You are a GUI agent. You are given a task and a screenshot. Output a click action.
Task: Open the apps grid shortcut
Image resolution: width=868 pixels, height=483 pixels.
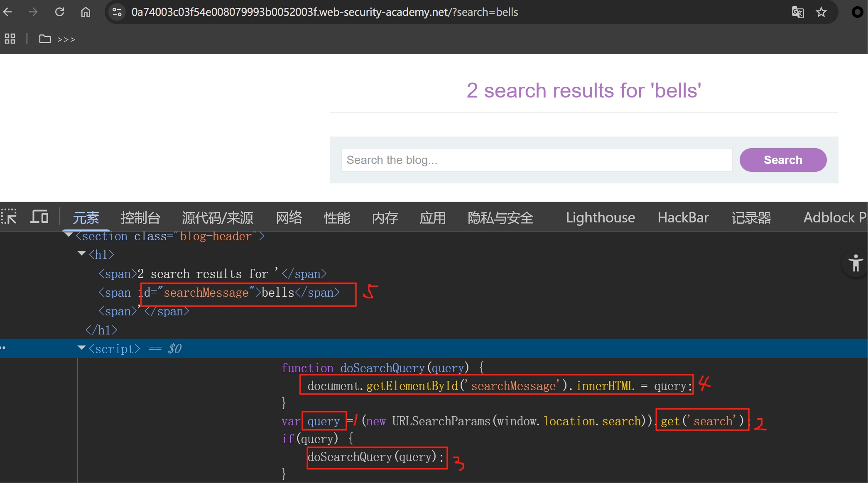tap(10, 39)
